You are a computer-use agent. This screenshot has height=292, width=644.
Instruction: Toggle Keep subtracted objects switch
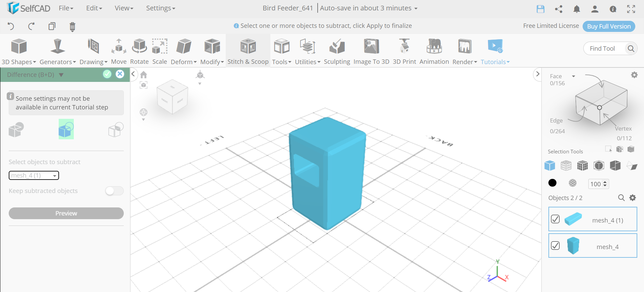(114, 191)
